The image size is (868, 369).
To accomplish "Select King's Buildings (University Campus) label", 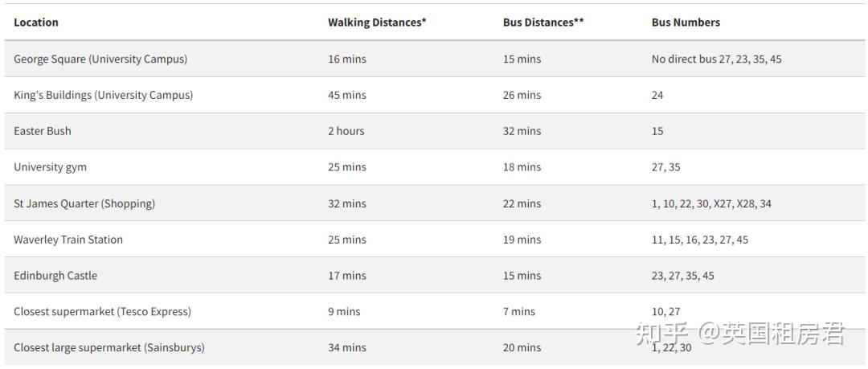I will click(x=103, y=95).
